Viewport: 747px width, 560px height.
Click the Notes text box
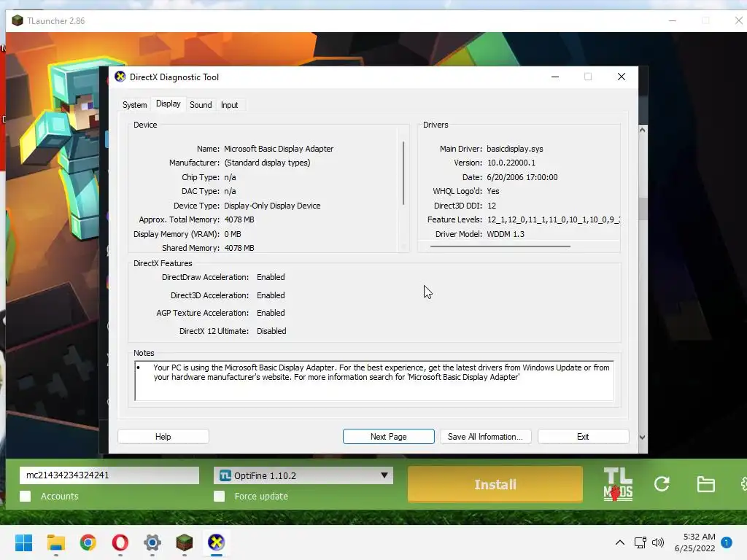(x=374, y=381)
